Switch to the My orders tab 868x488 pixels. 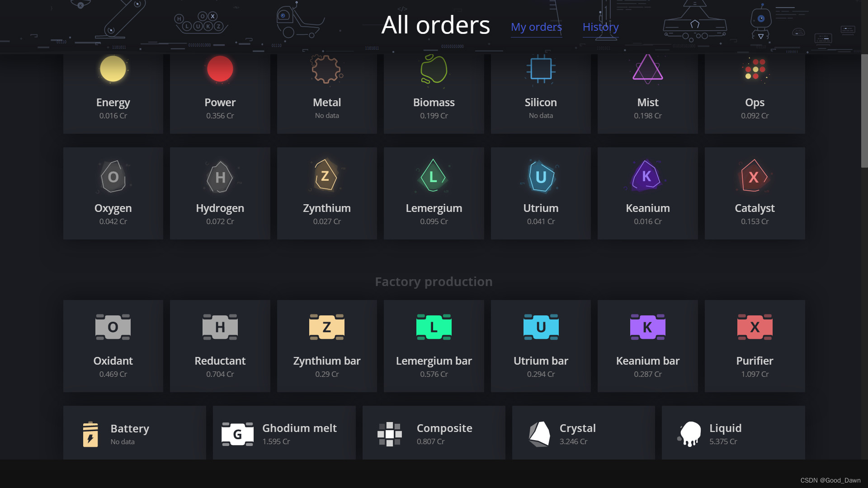pos(537,27)
